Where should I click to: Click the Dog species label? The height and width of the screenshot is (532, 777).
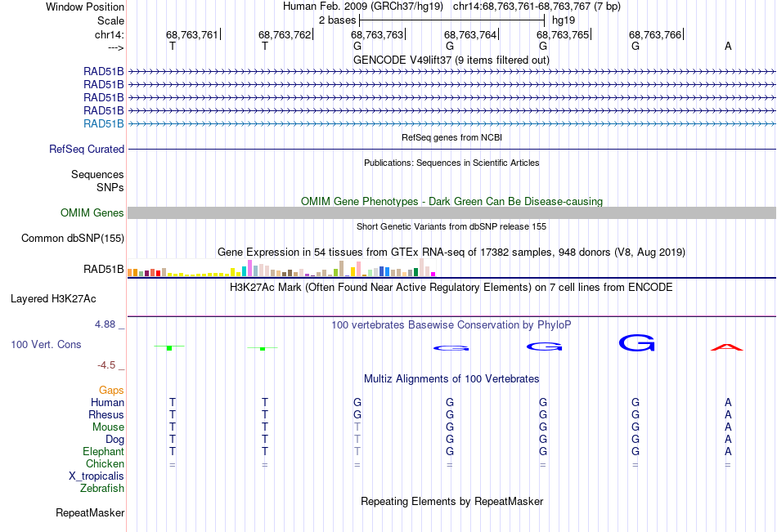tap(115, 440)
